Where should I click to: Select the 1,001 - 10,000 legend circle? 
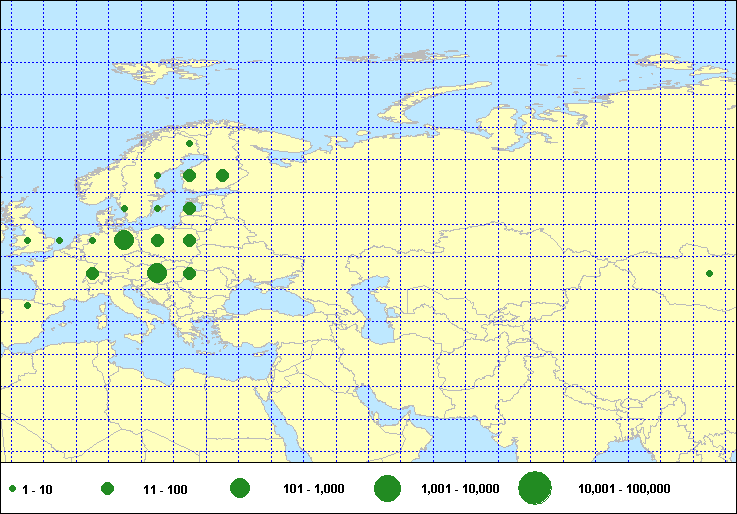387,488
